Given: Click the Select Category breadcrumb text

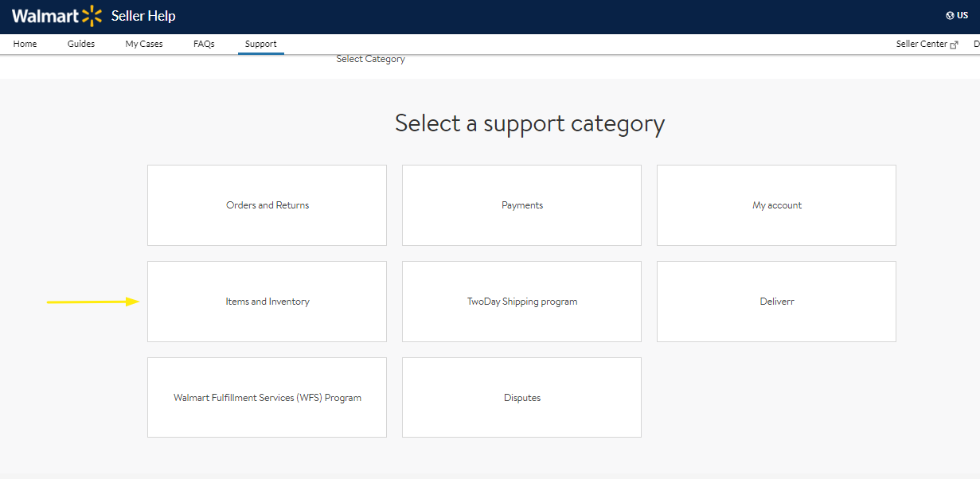Looking at the screenshot, I should click(x=370, y=59).
